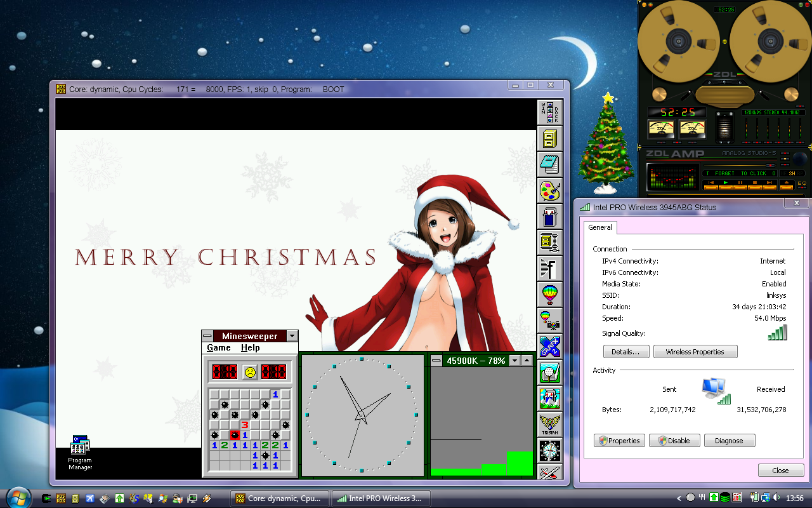Click the received bytes value 31,532,706,278

[761, 410]
